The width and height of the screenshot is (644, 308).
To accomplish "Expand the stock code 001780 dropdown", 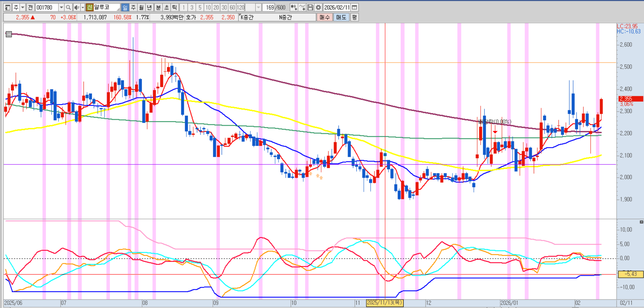I will [x=61, y=7].
